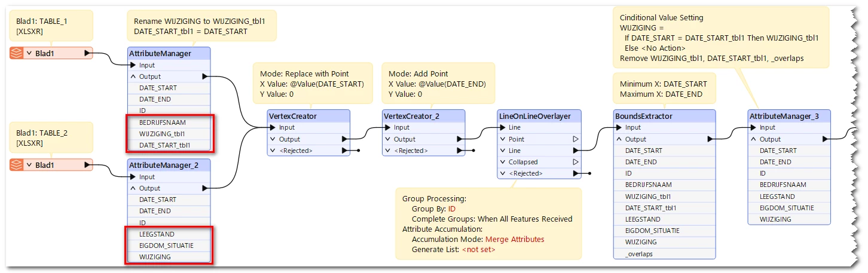Click AttributeManager_2 Input port arrow

[133, 177]
